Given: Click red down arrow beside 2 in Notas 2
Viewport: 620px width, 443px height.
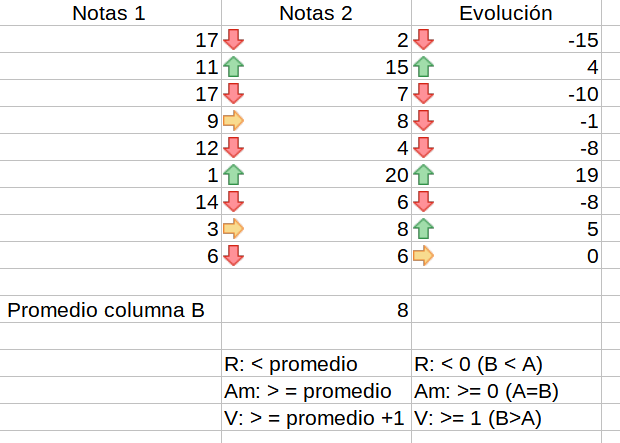Looking at the screenshot, I should coord(233,40).
